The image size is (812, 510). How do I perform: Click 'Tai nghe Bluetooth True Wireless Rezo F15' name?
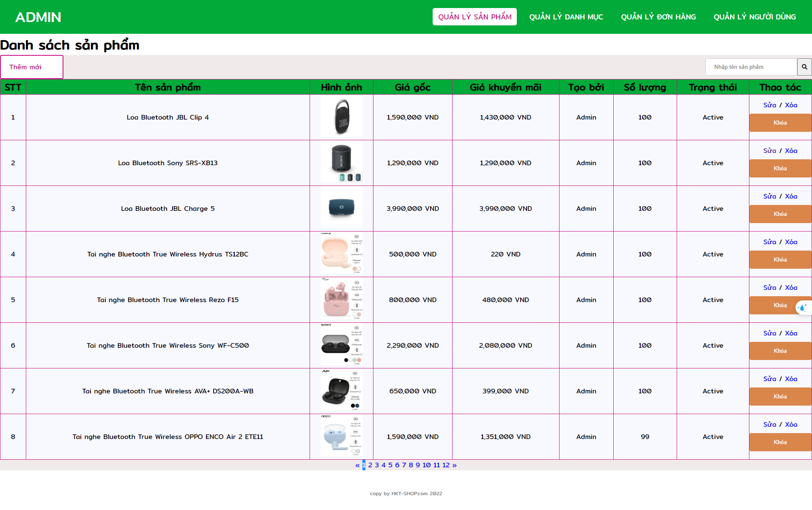click(x=168, y=300)
